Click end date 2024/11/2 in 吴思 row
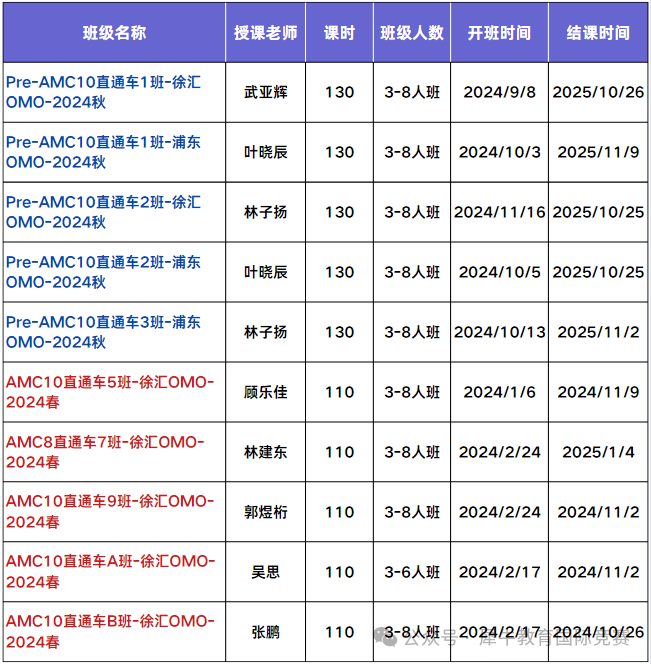 pos(598,573)
